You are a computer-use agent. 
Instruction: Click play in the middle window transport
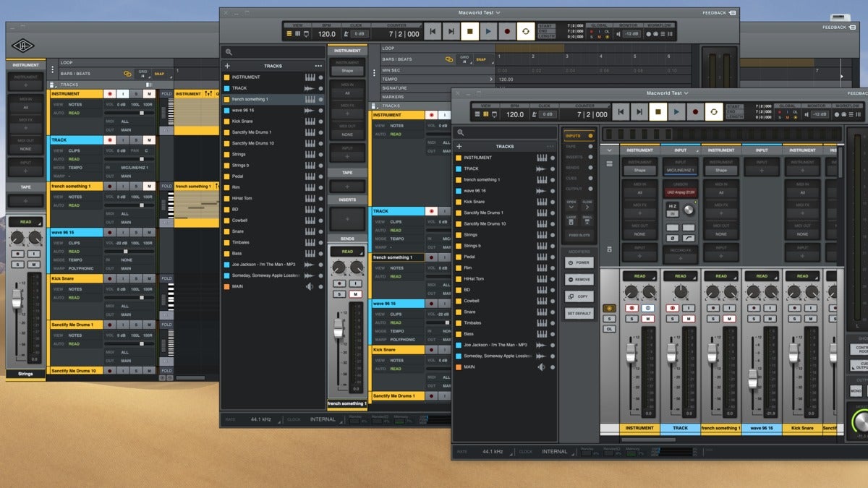coord(488,32)
